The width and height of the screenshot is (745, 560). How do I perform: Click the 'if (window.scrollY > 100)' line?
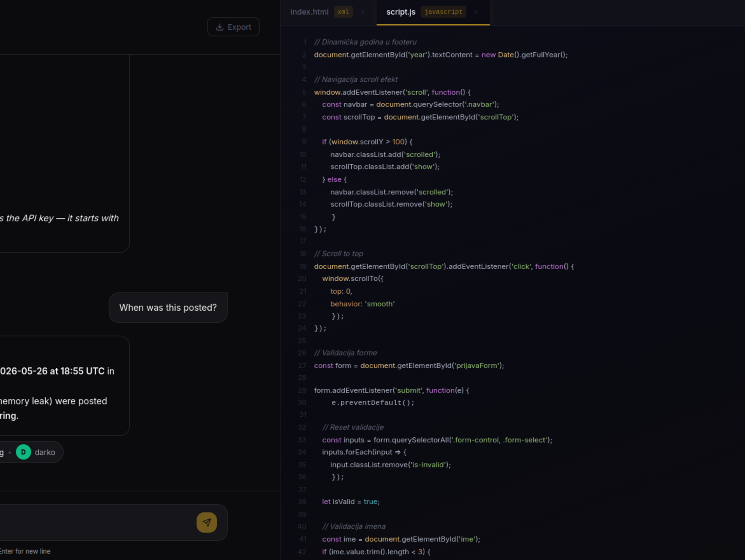tap(367, 142)
